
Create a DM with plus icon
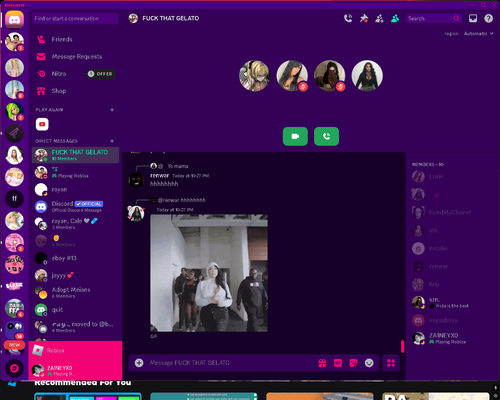pyautogui.click(x=112, y=141)
